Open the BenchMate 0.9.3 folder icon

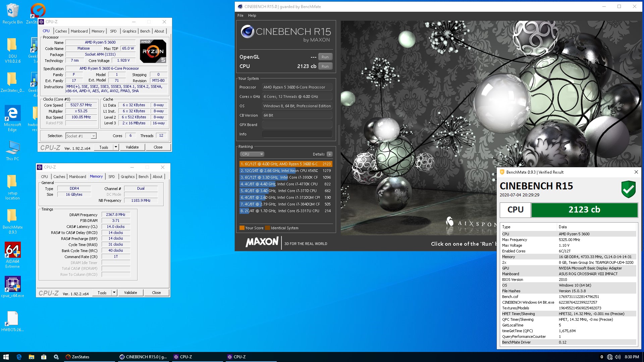click(12, 221)
